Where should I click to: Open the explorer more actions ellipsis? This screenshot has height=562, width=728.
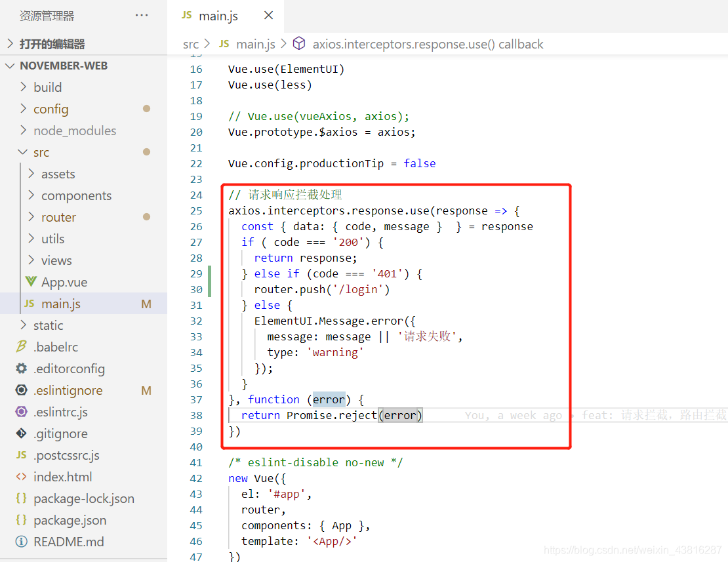pos(142,15)
